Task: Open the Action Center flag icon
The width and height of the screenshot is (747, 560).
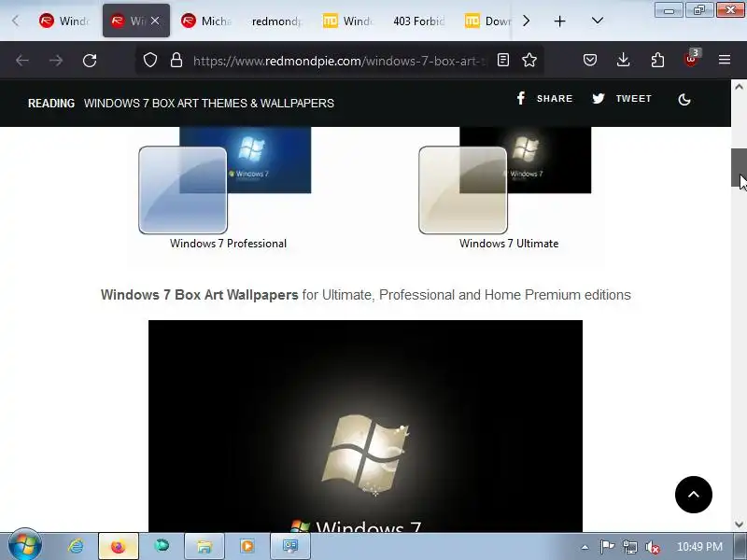Action: click(x=606, y=547)
